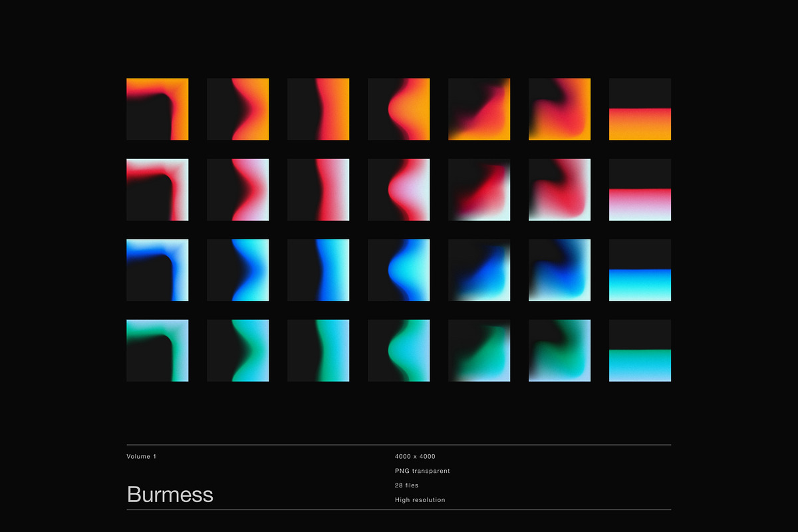The height and width of the screenshot is (532, 798).
Task: Click the "PNG transparent" text
Action: (x=422, y=471)
